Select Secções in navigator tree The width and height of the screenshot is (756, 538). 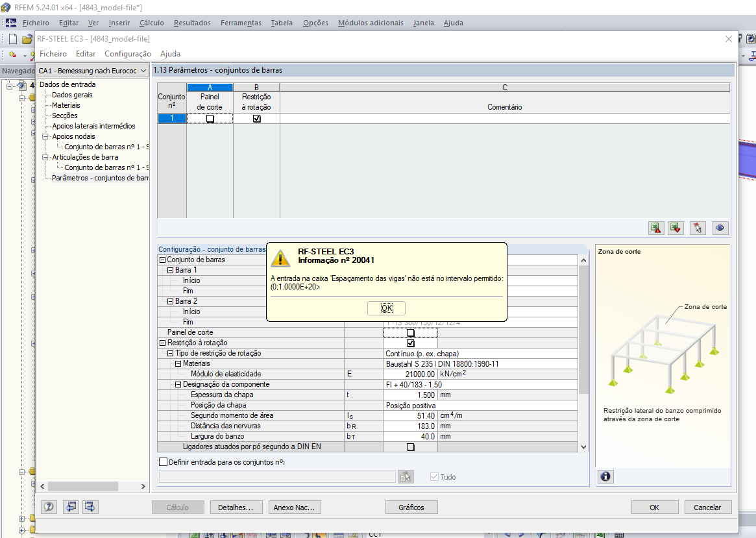pos(65,116)
